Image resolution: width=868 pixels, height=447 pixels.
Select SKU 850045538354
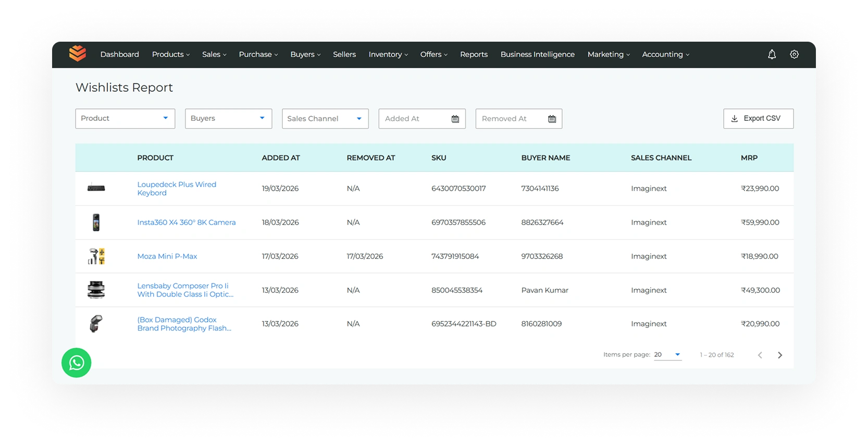click(x=457, y=290)
